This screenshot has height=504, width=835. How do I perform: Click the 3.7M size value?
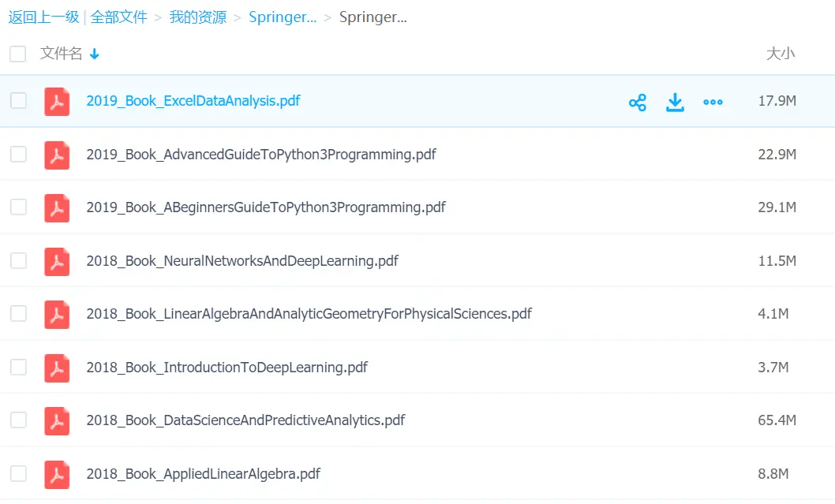[x=773, y=368]
